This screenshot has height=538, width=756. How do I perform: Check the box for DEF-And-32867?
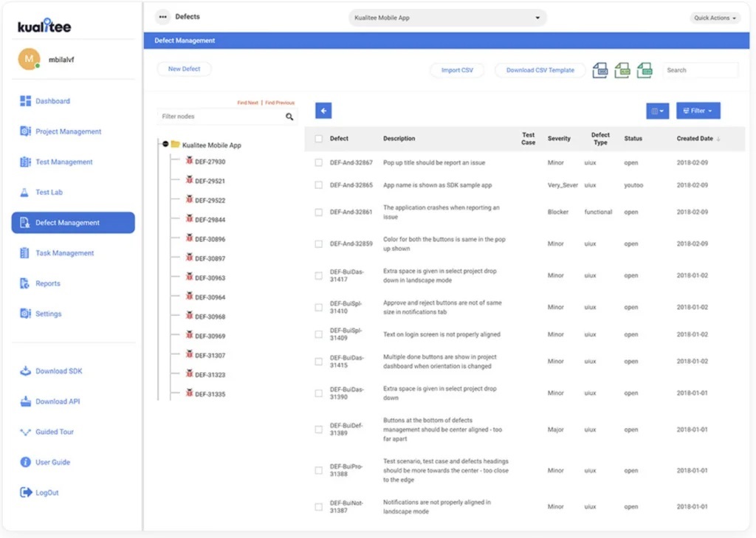point(319,163)
